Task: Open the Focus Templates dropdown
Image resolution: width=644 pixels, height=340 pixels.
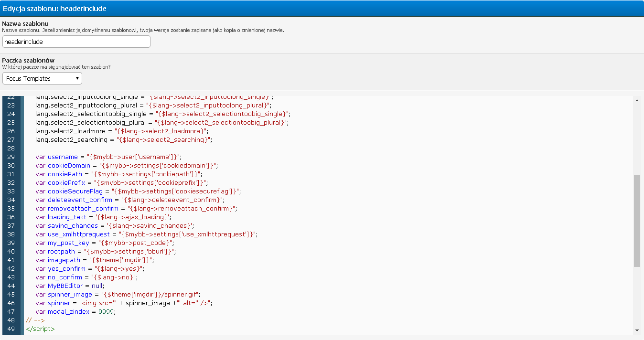Action: (x=42, y=78)
